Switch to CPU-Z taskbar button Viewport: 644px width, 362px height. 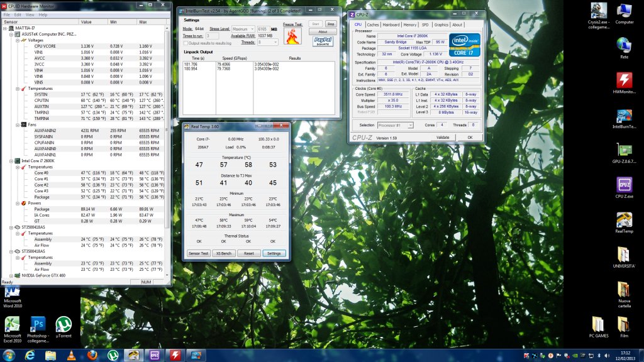pyautogui.click(x=155, y=355)
